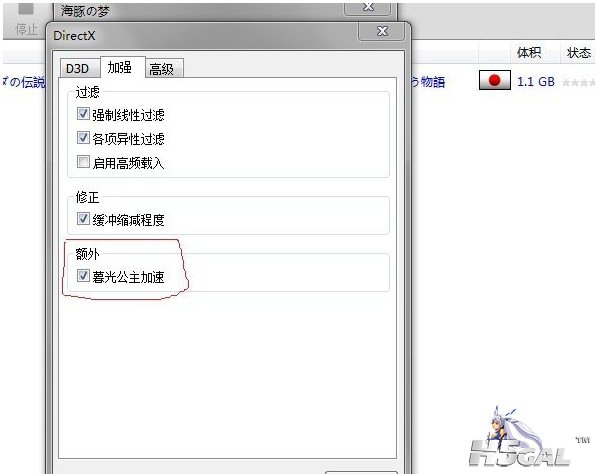Screen dimensions: 596x474
Task: Select the 加强 tab
Action: [x=120, y=67]
